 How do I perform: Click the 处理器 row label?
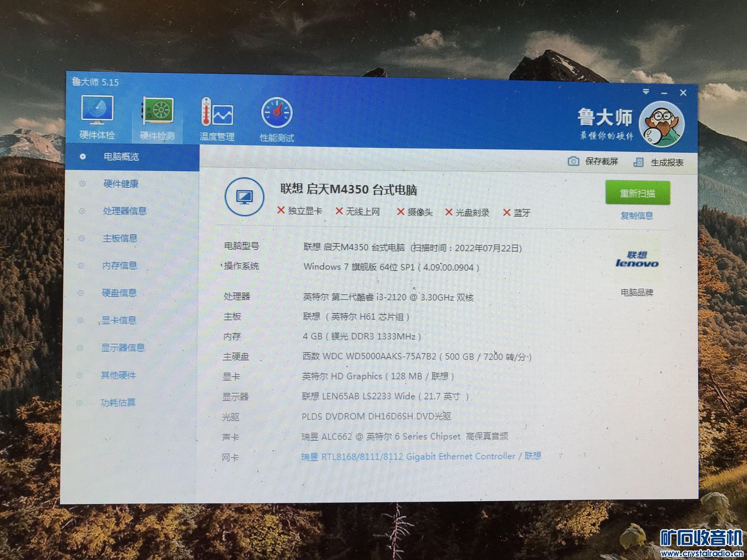click(x=237, y=296)
